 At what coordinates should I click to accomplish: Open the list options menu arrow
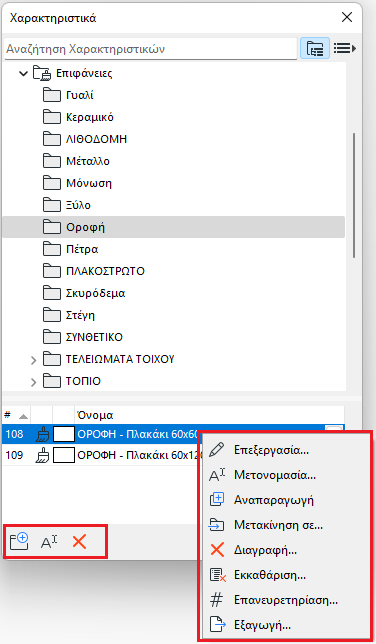(x=344, y=48)
